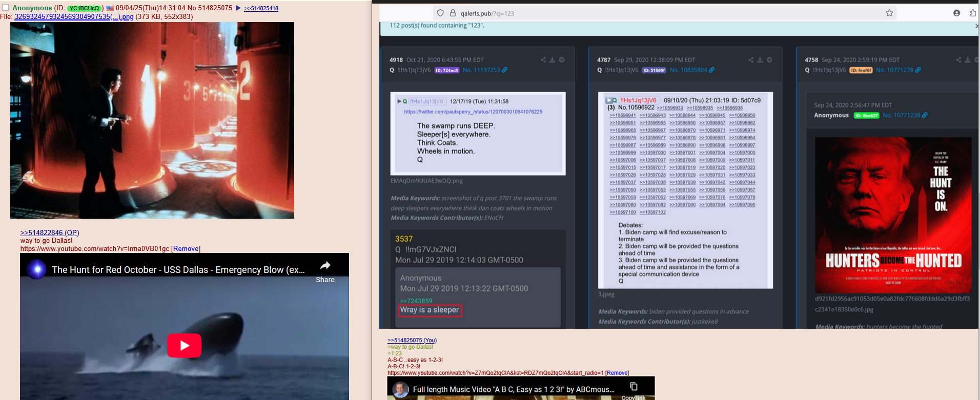980x400 pixels.
Task: Expand the red submarine missile bay thumbnail
Action: [x=152, y=120]
